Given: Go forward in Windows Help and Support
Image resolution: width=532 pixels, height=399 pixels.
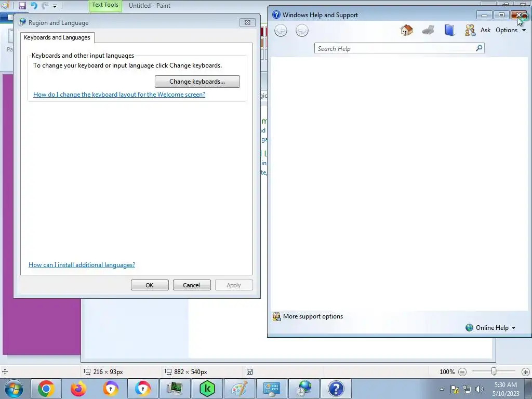Looking at the screenshot, I should point(302,31).
